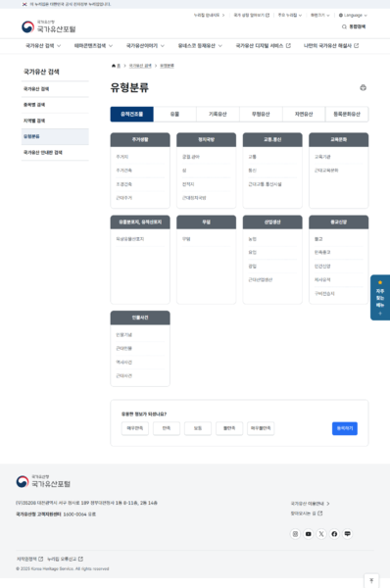
Task: Open the Instagram icon in footer
Action: [x=295, y=534]
